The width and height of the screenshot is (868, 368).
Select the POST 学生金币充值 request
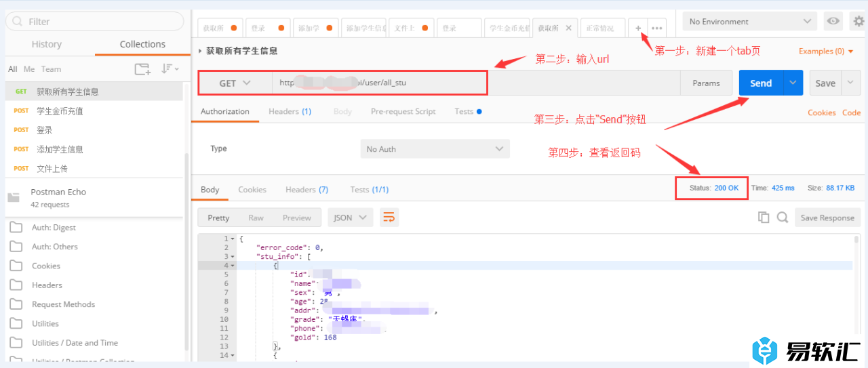click(x=94, y=110)
